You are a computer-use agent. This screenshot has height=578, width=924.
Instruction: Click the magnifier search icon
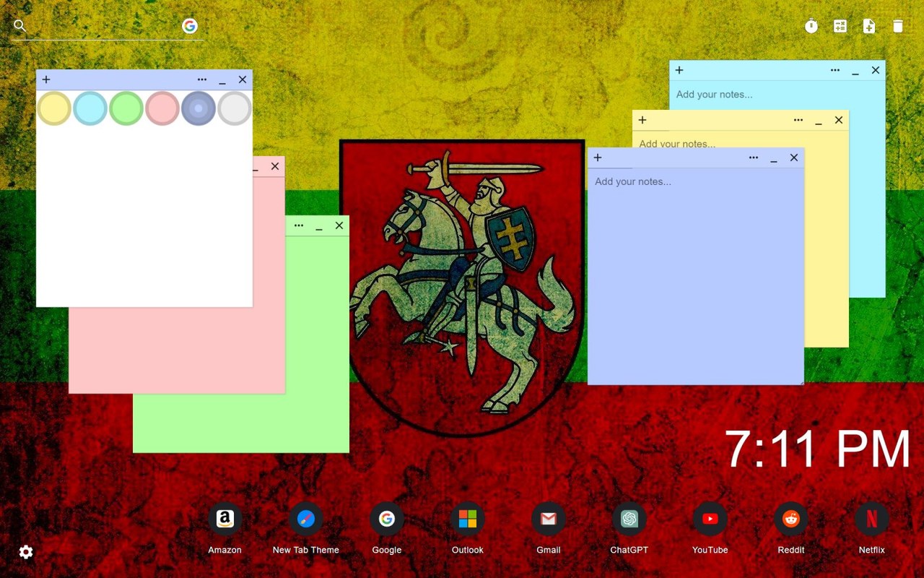(x=20, y=26)
